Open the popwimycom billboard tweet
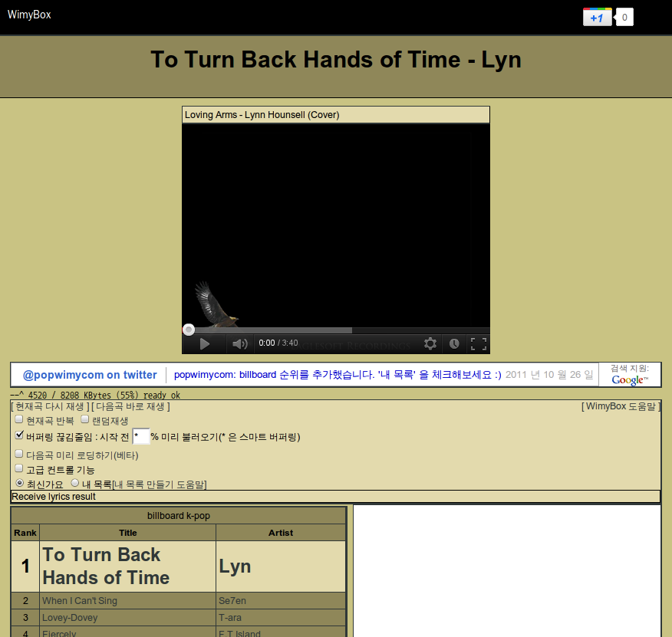Viewport: 672px width, 637px height. point(338,375)
